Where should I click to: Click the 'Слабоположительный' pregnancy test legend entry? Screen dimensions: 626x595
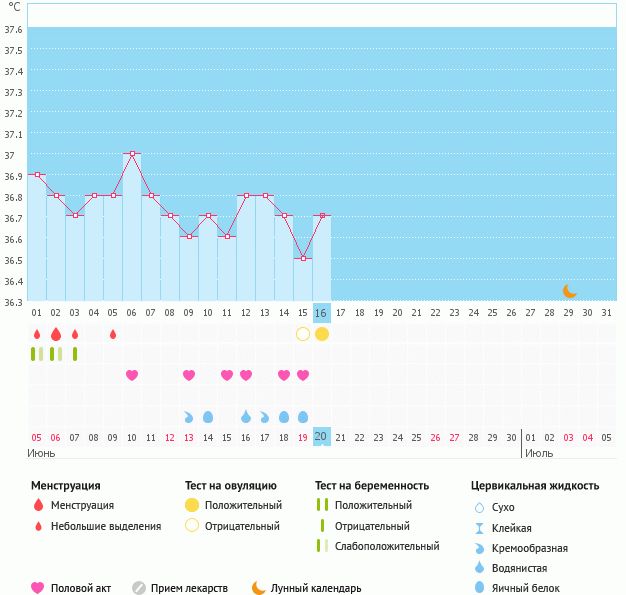pos(387,546)
